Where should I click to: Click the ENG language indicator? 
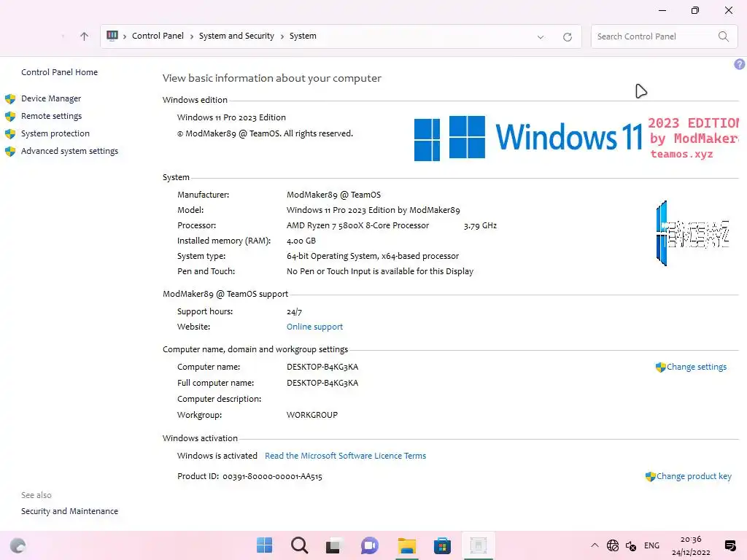click(x=651, y=545)
